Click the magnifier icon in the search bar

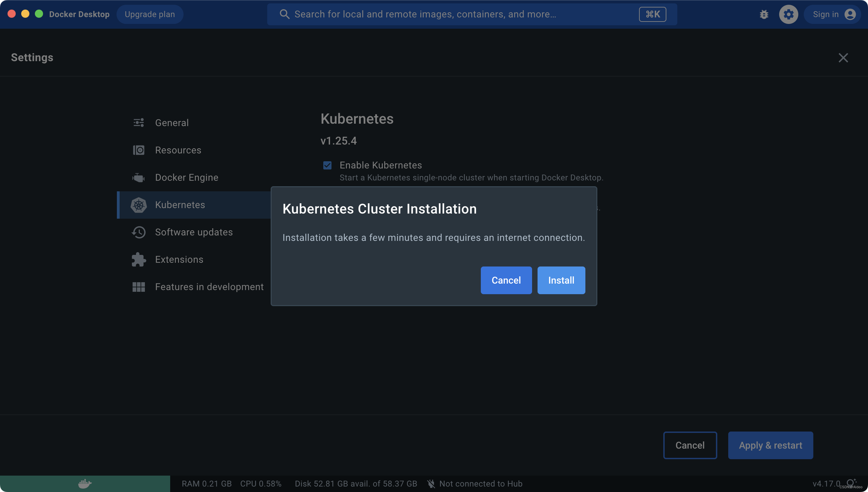(x=284, y=14)
